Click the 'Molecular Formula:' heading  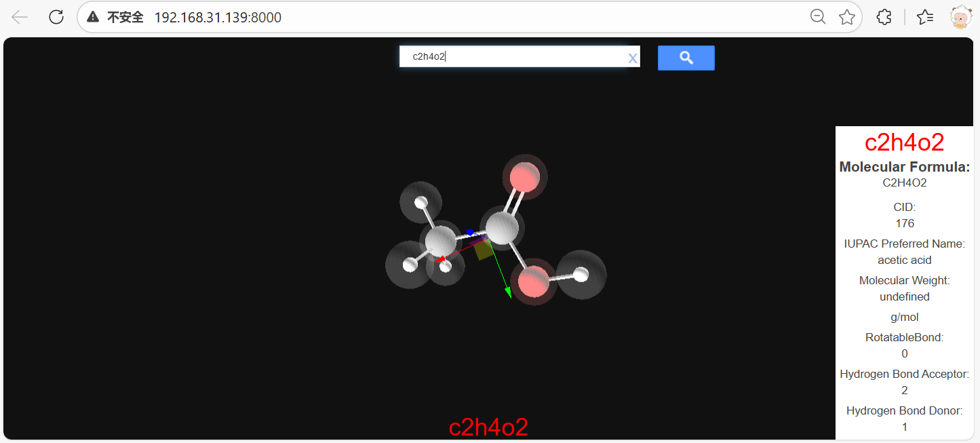pos(905,167)
